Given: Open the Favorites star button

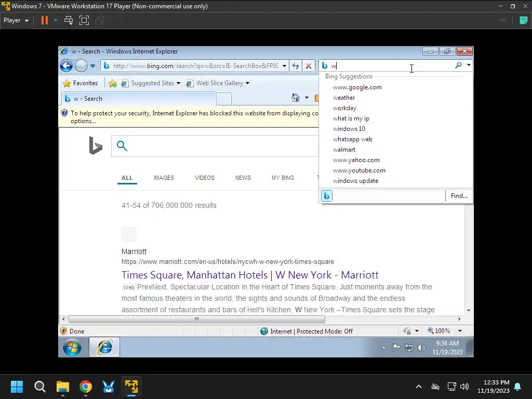Looking at the screenshot, I should [81, 83].
